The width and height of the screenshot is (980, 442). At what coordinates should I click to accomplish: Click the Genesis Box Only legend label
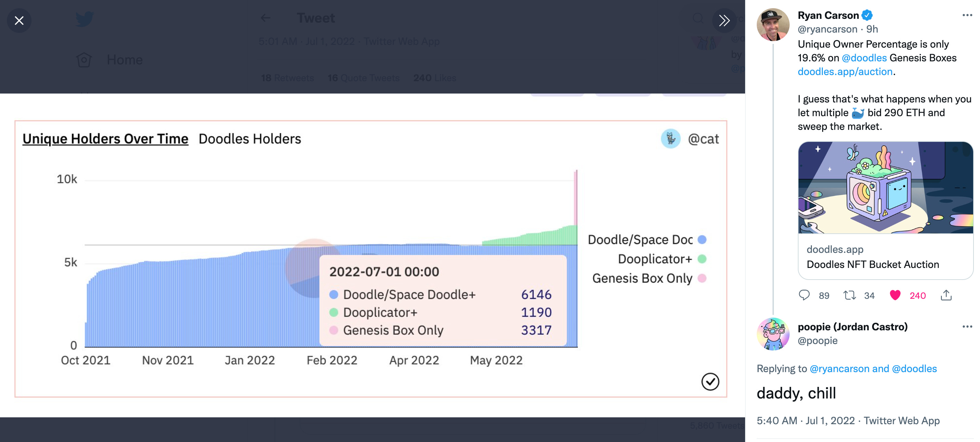coord(642,278)
